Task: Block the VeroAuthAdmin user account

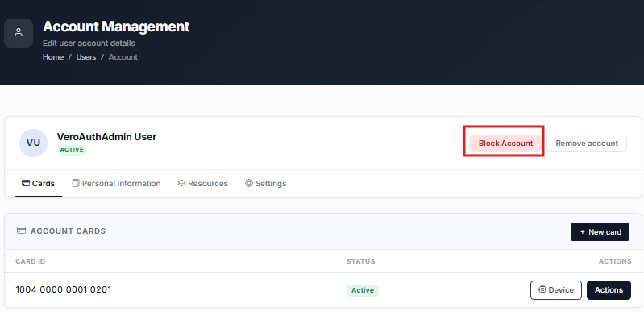Action: pyautogui.click(x=505, y=143)
